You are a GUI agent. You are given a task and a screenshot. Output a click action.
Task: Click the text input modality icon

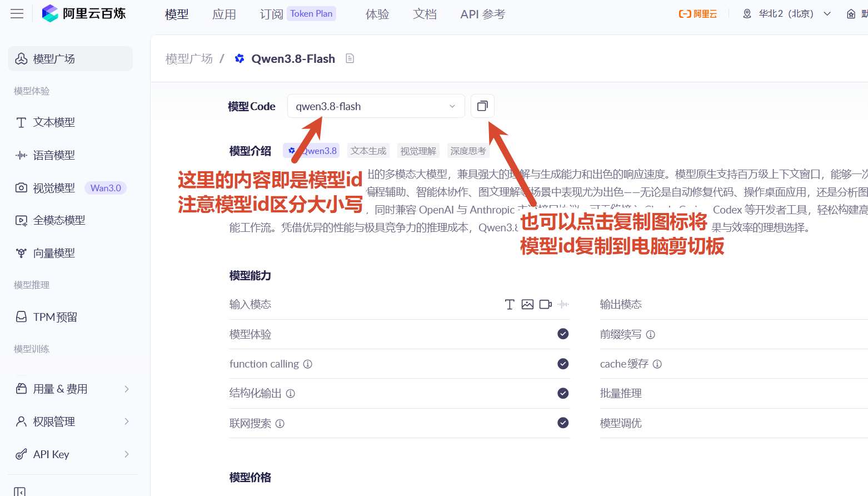[510, 304]
